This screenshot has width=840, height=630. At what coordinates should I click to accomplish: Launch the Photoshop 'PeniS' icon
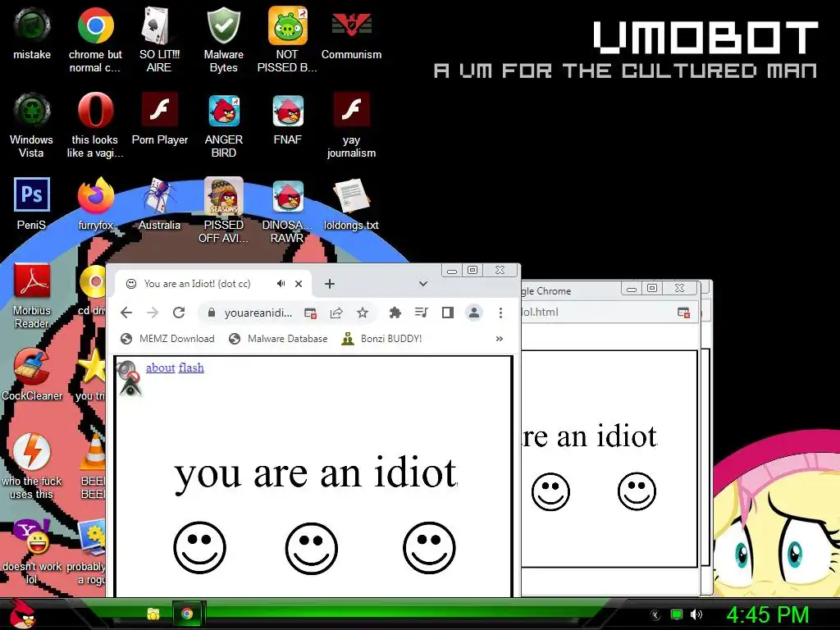[32, 204]
